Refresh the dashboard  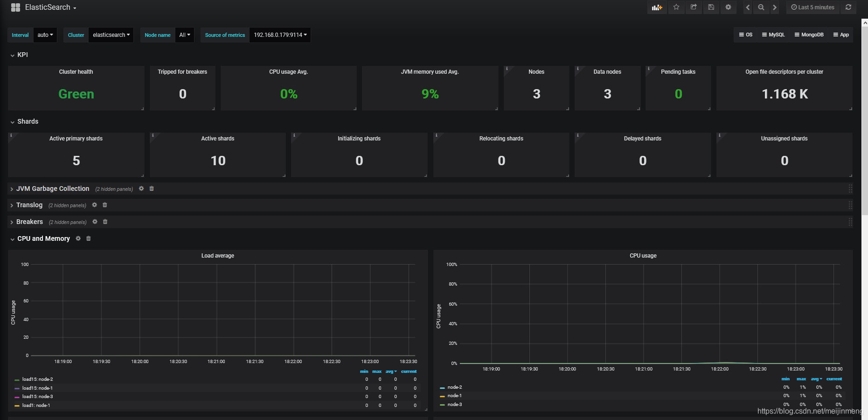pyautogui.click(x=848, y=7)
